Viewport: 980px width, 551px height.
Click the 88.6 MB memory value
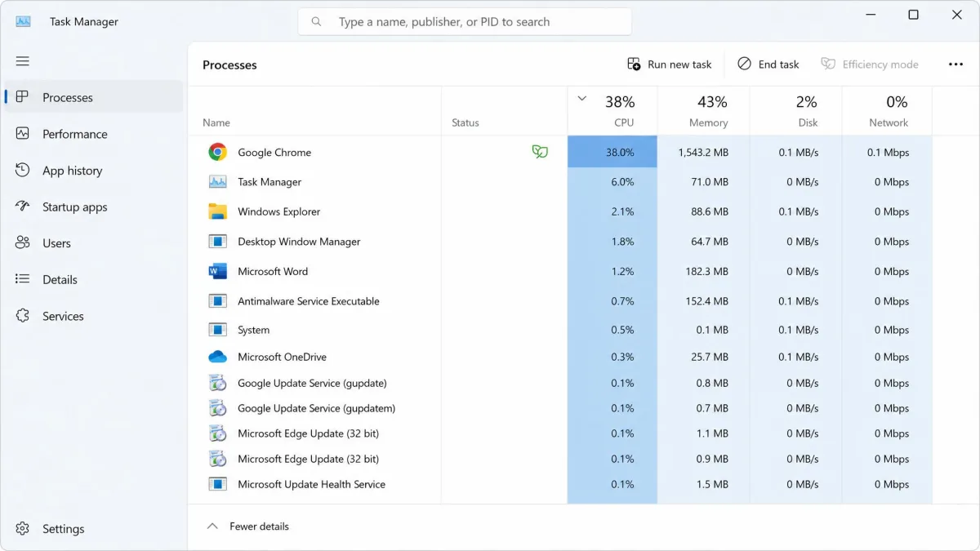[710, 211]
